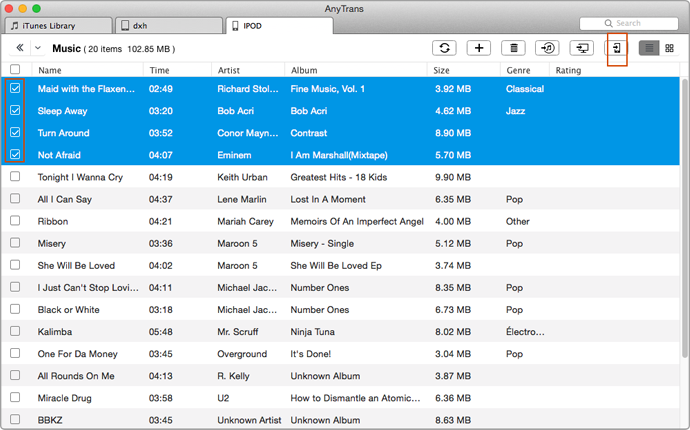This screenshot has height=430, width=690.
Task: Toggle the select-all header checkbox
Action: point(15,70)
